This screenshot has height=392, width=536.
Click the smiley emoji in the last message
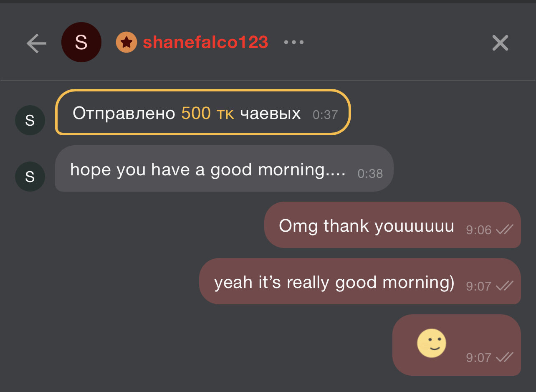tap(432, 344)
